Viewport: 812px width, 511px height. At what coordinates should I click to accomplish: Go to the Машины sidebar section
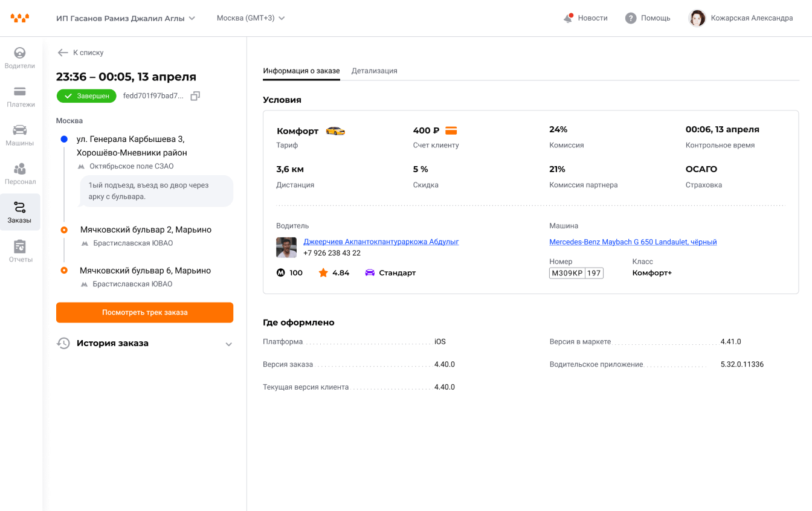tap(20, 136)
